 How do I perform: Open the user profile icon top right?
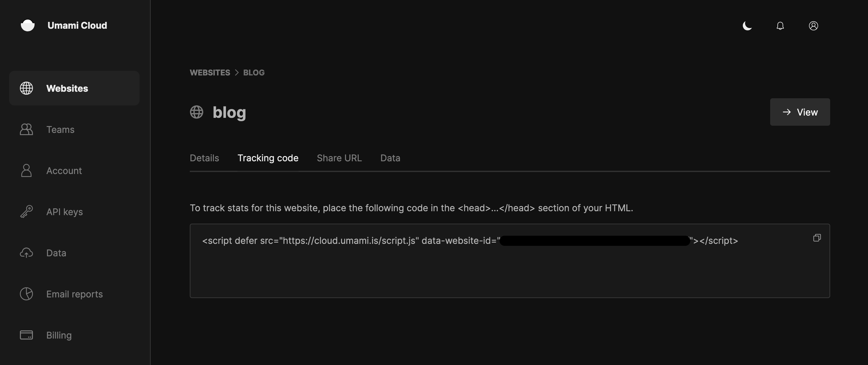[x=814, y=26]
